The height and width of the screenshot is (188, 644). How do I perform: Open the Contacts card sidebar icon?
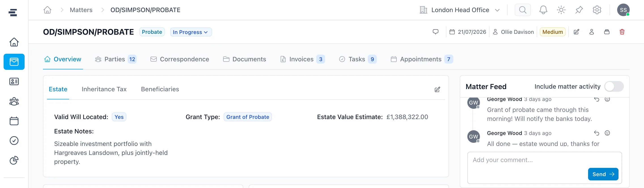click(14, 82)
